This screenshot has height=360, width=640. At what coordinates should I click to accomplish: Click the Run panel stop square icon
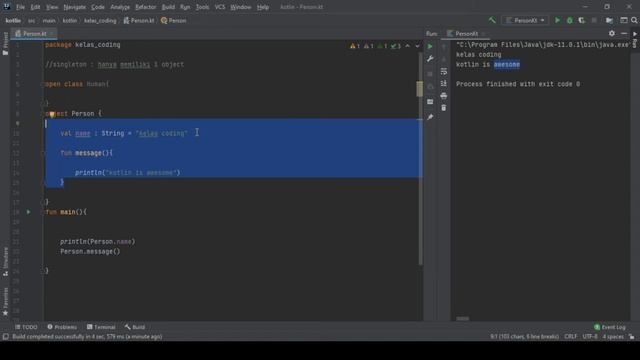pyautogui.click(x=430, y=74)
